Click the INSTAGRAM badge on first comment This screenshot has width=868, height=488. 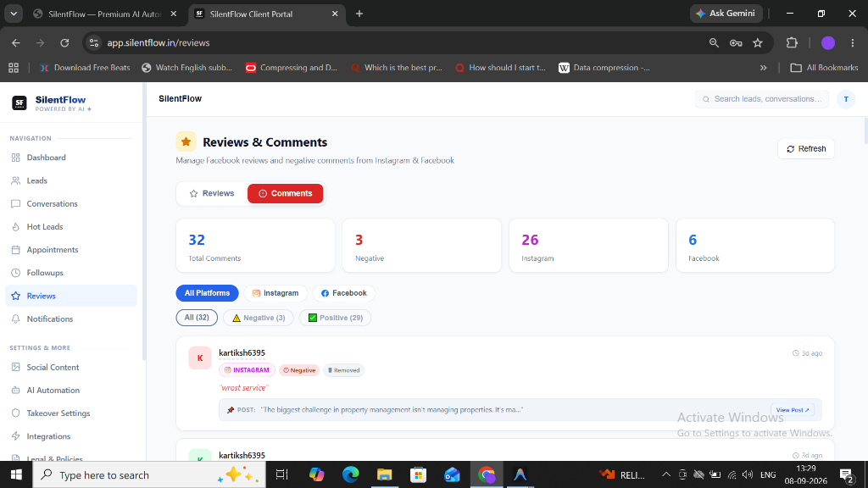click(x=247, y=370)
